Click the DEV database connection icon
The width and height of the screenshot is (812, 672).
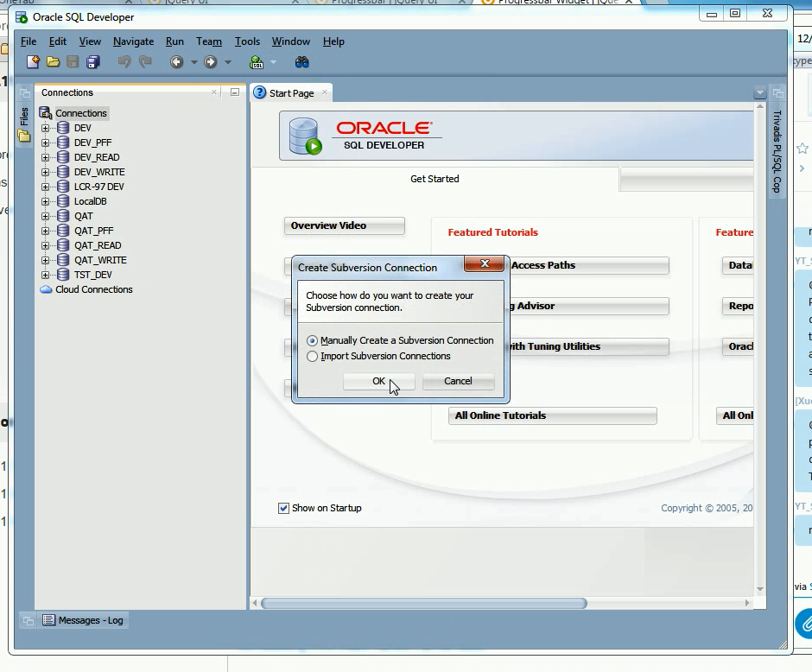pyautogui.click(x=63, y=128)
